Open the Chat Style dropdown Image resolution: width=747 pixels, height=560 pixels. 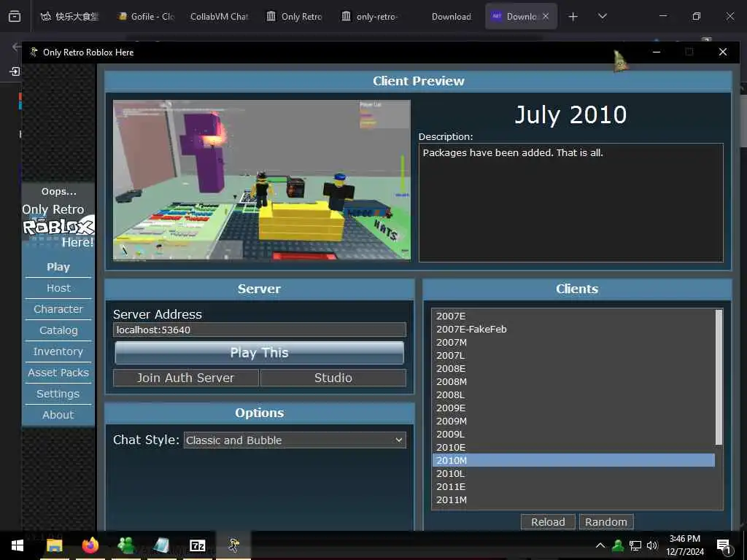[295, 440]
